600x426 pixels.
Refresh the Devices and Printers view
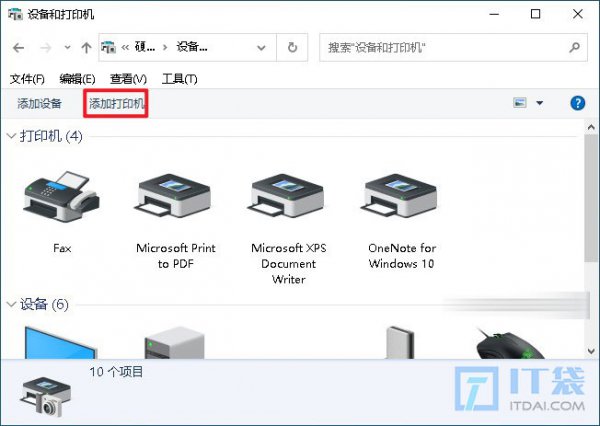click(x=292, y=47)
